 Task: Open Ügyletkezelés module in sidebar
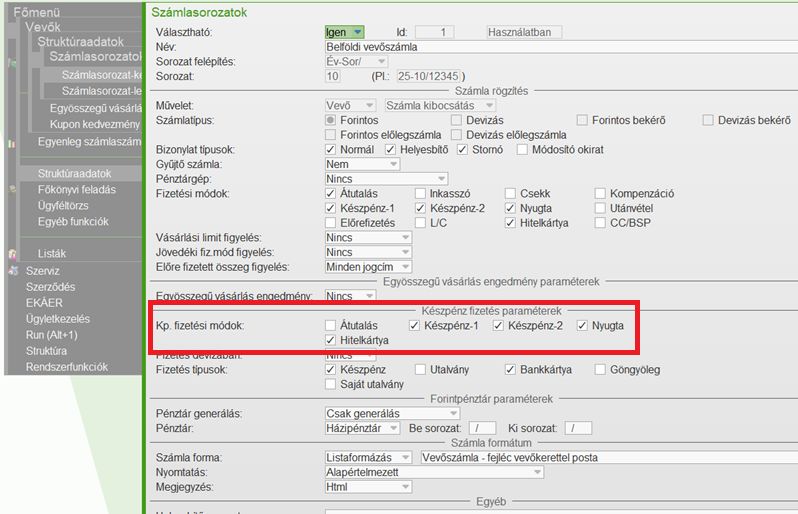(x=58, y=319)
